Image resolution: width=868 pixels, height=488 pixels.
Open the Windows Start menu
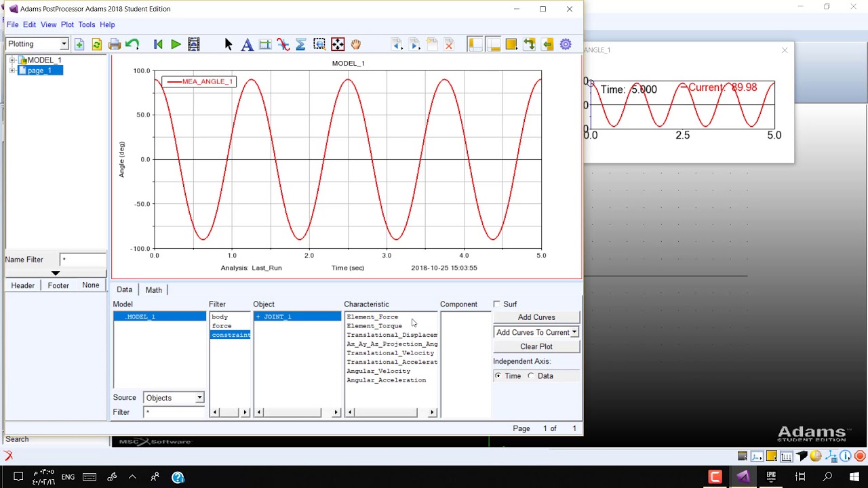pos(854,477)
